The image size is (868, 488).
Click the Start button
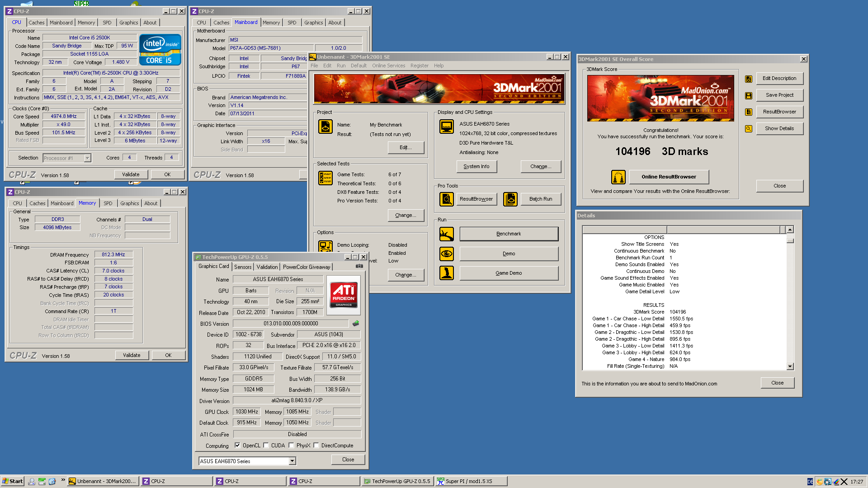[12, 481]
